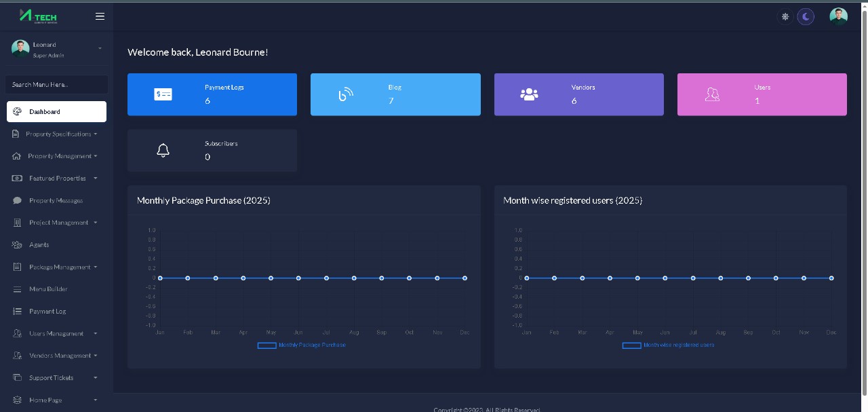Click the Users card icon
This screenshot has height=412, width=868.
click(x=712, y=94)
